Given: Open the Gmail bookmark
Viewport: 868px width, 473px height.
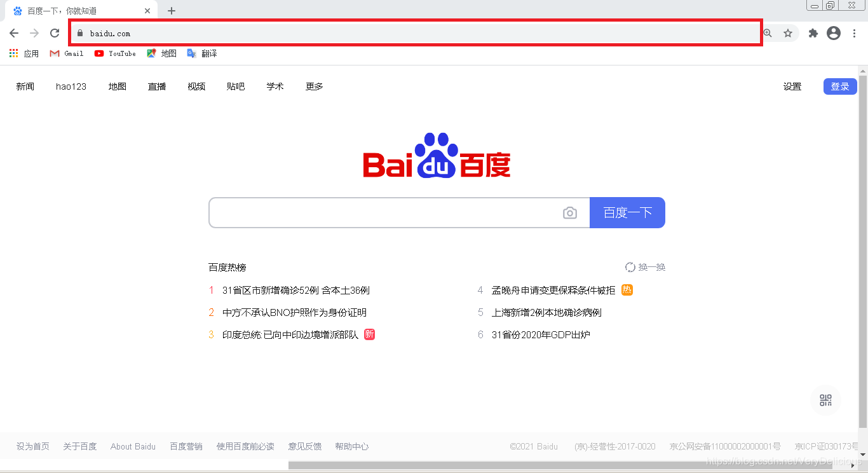Looking at the screenshot, I should click(x=67, y=53).
